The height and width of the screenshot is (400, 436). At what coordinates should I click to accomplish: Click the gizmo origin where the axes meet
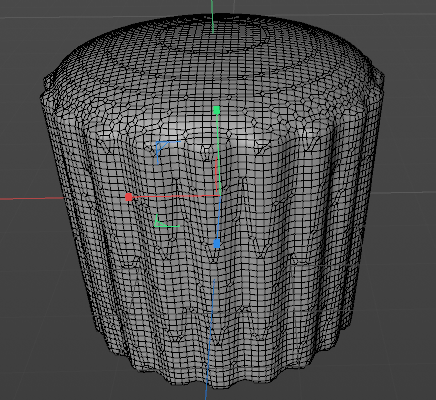219,195
